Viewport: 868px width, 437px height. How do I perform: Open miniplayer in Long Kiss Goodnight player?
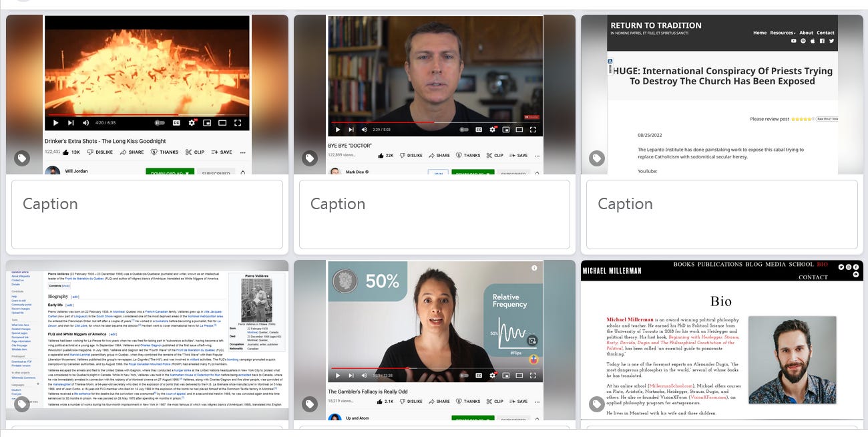pyautogui.click(x=207, y=123)
